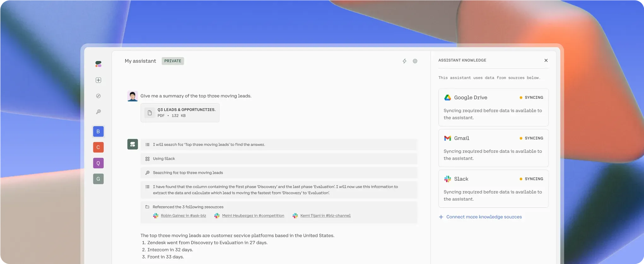644x264 pixels.
Task: Click the 'I will search for' step row
Action: point(279,144)
